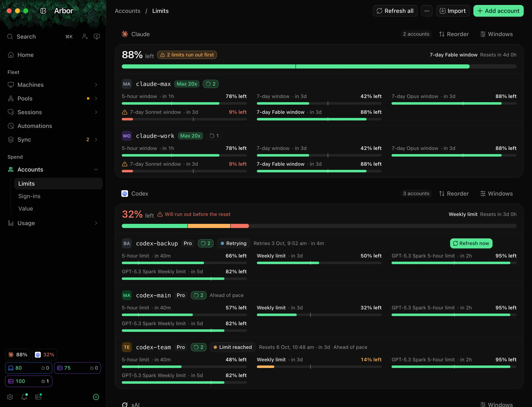Open the Sign-ins subpage

(58, 196)
